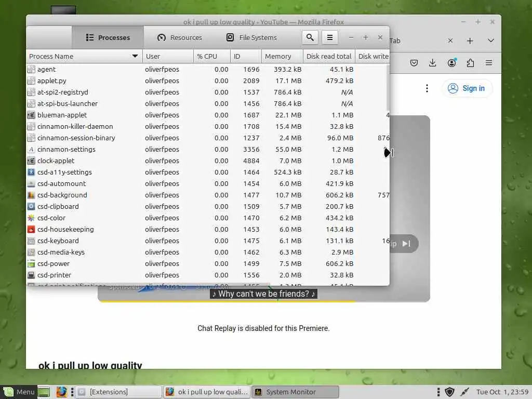The height and width of the screenshot is (399, 532).
Task: Open Firefox extensions puzzle icon
Action: click(x=470, y=63)
